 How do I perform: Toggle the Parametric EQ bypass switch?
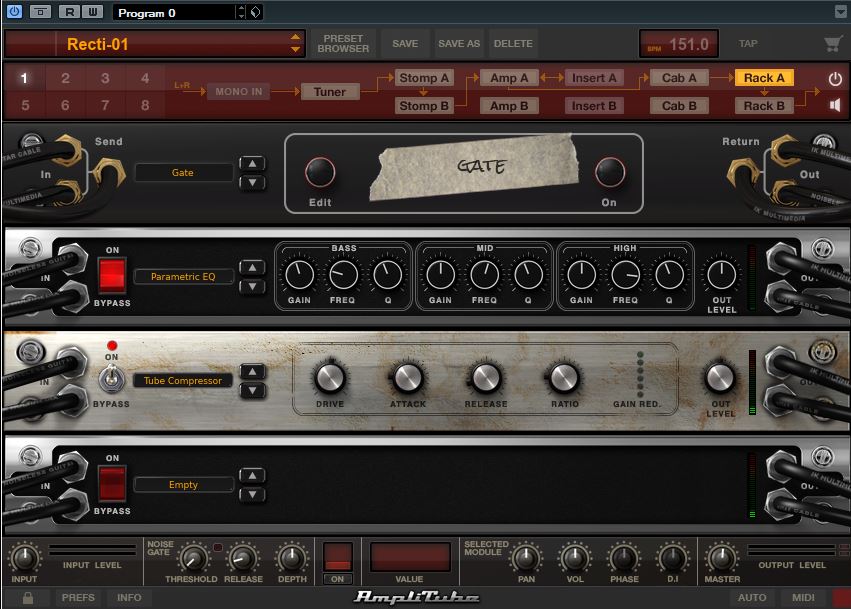pyautogui.click(x=111, y=275)
